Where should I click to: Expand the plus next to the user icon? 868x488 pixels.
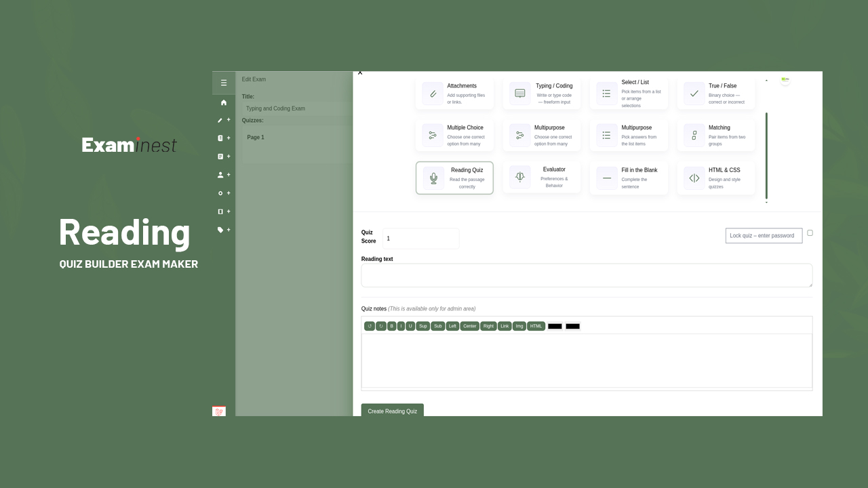pyautogui.click(x=229, y=175)
